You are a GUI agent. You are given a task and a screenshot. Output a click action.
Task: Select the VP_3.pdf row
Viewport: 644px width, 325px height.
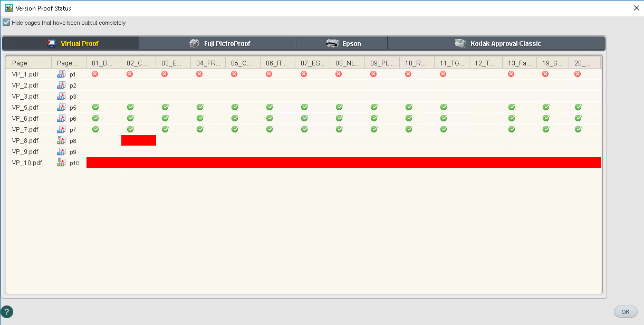(x=25, y=97)
